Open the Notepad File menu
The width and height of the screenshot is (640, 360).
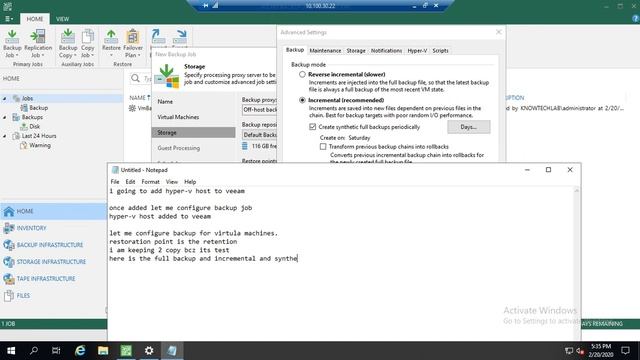coord(115,182)
